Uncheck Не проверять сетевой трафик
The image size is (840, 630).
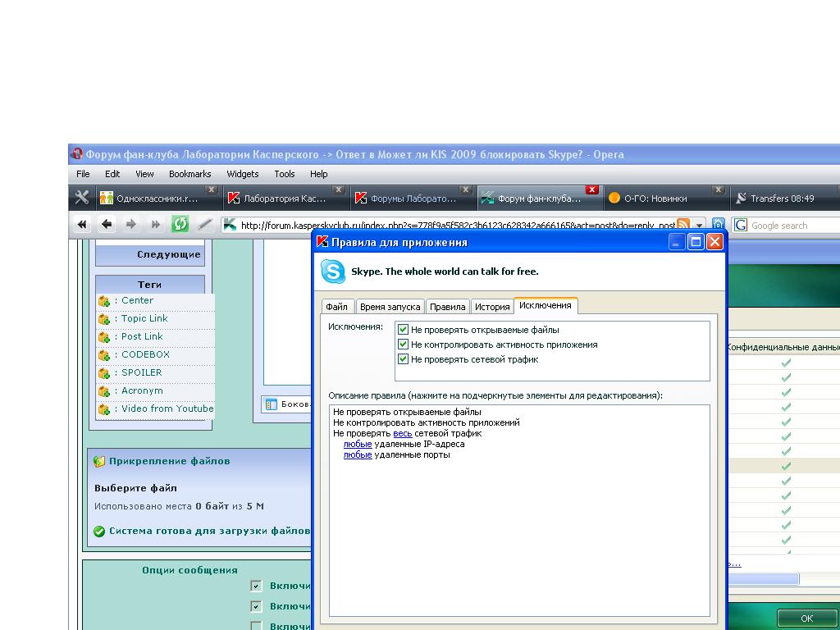pos(404,359)
